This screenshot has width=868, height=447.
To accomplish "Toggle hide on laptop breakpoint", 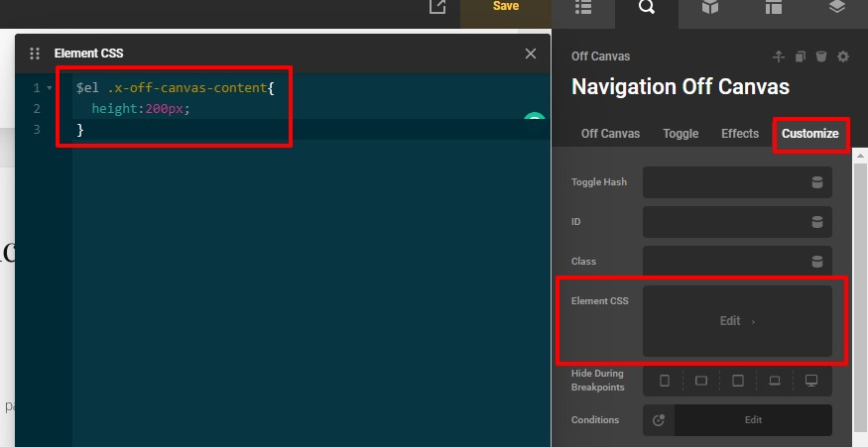I will click(x=775, y=381).
